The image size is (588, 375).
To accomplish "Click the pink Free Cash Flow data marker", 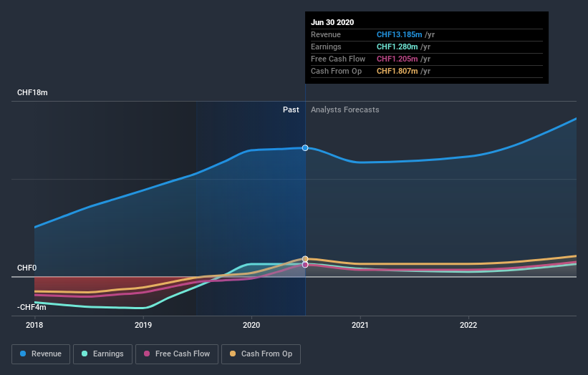I will click(x=305, y=265).
